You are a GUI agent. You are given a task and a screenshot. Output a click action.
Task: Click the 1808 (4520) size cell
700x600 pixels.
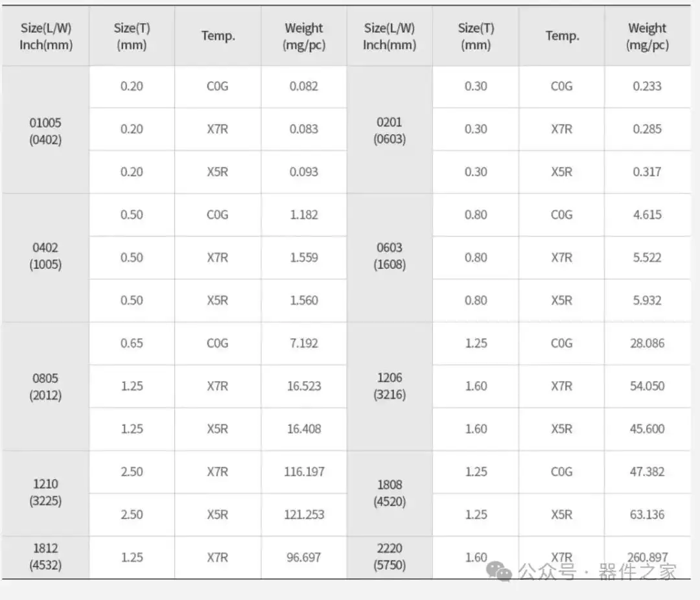[390, 492]
